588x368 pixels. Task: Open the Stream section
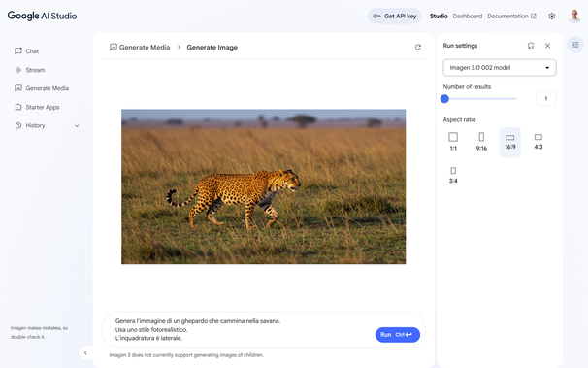30,70
